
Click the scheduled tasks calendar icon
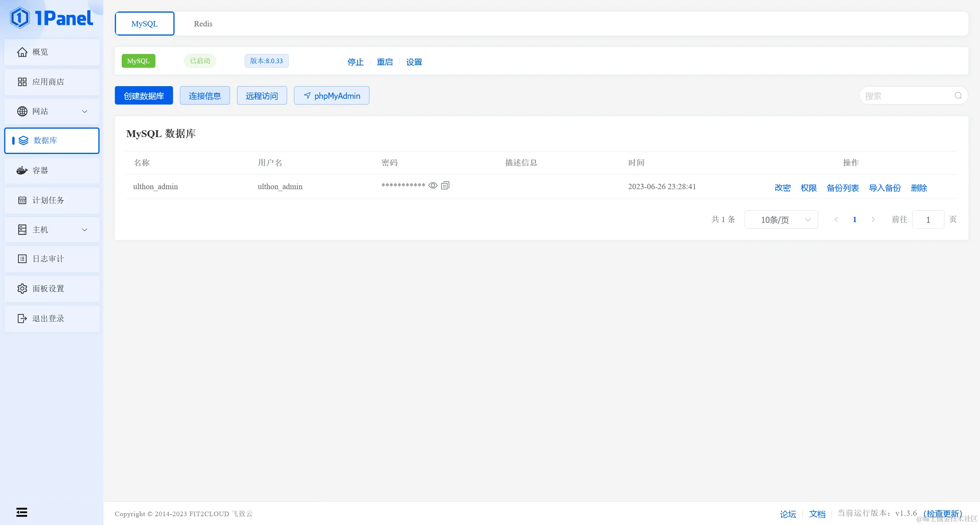coord(22,200)
